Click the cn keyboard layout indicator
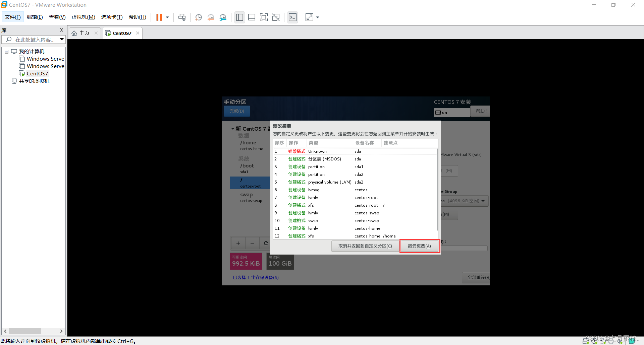 click(452, 113)
